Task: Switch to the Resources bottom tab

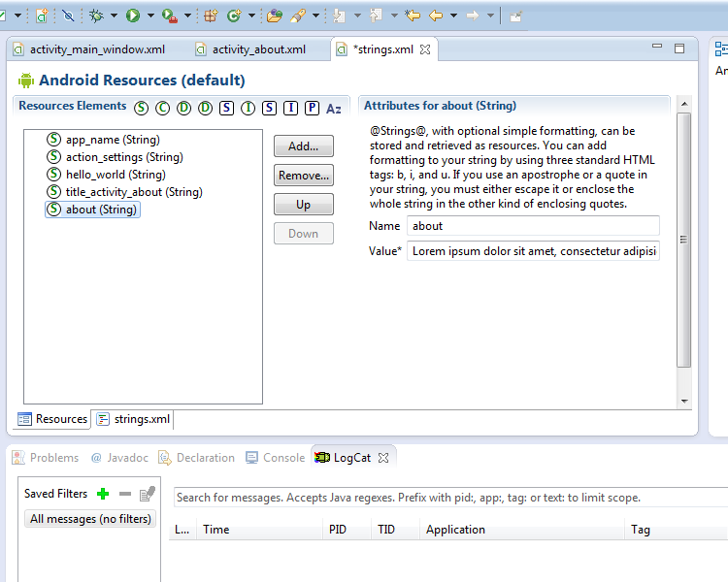Action: click(x=52, y=419)
